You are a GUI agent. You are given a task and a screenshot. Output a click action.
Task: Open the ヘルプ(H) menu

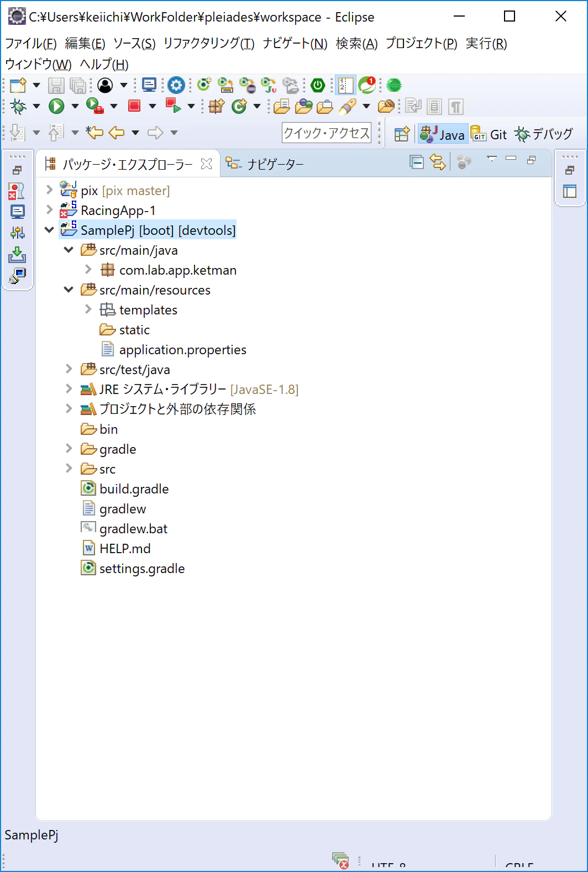tap(104, 65)
